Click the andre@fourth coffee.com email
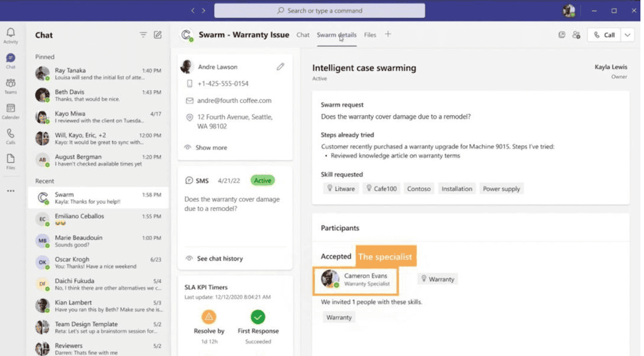Image resolution: width=644 pixels, height=356 pixels. 234,100
